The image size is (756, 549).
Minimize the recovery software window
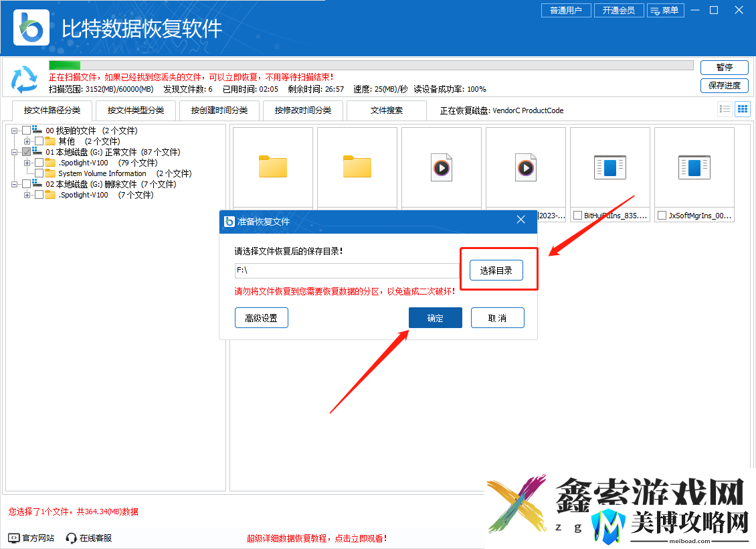tap(694, 10)
